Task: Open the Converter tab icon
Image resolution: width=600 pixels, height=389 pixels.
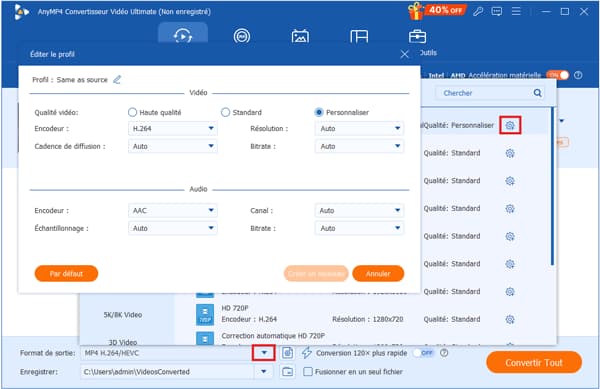Action: tap(183, 36)
